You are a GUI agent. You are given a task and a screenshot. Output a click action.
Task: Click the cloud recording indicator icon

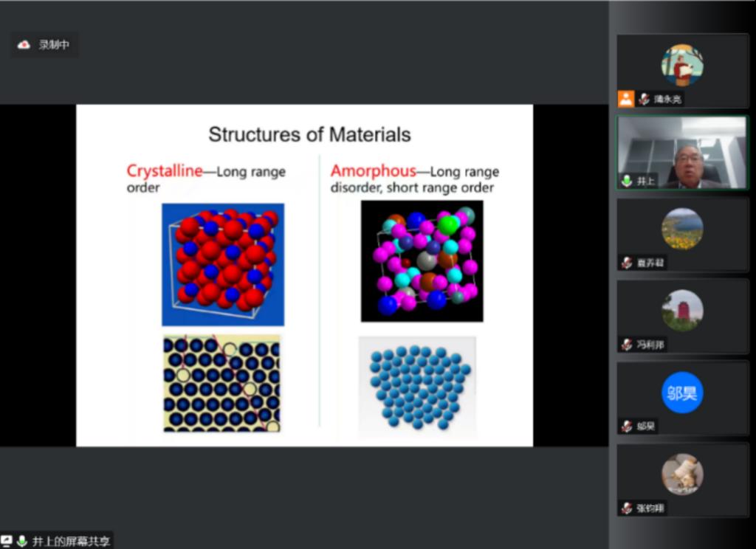tap(24, 45)
